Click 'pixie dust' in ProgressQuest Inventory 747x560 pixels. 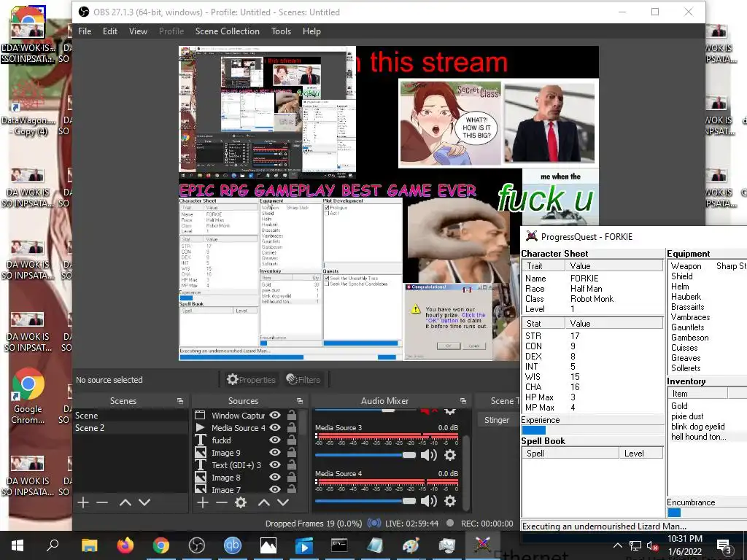pyautogui.click(x=687, y=416)
